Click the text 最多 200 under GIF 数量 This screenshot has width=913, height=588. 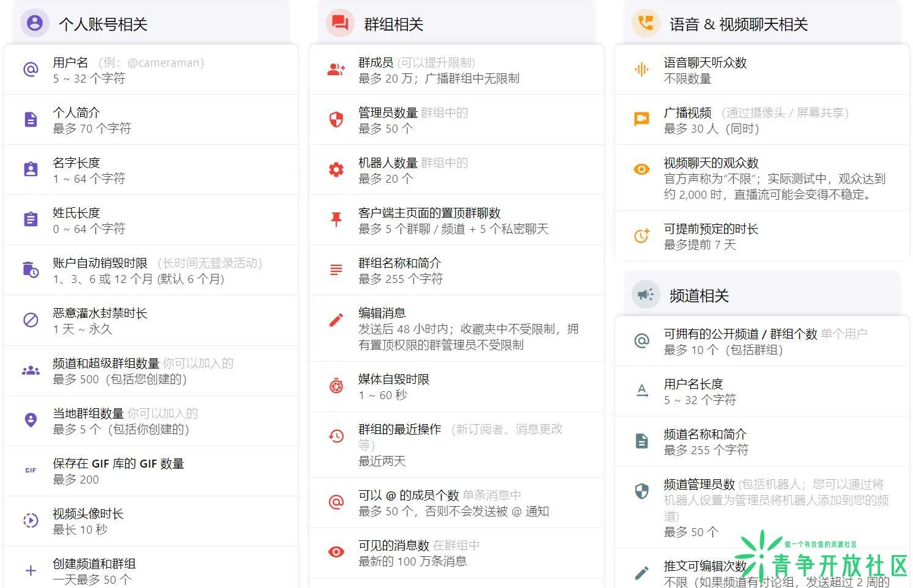click(x=75, y=479)
